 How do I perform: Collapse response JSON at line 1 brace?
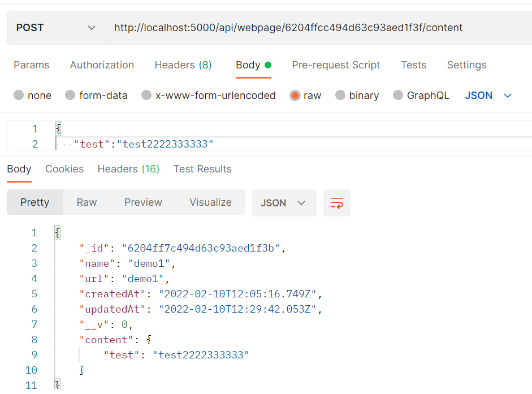click(x=58, y=233)
